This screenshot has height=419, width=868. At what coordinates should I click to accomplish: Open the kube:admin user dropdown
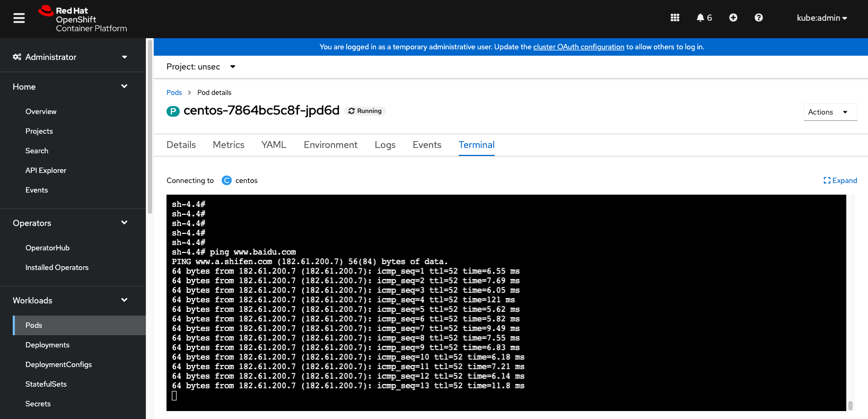[x=822, y=18]
